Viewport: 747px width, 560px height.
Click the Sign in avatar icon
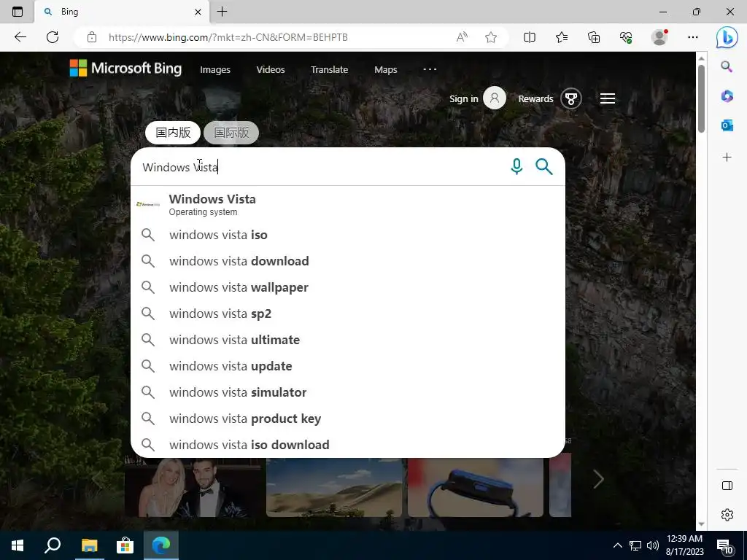(495, 98)
